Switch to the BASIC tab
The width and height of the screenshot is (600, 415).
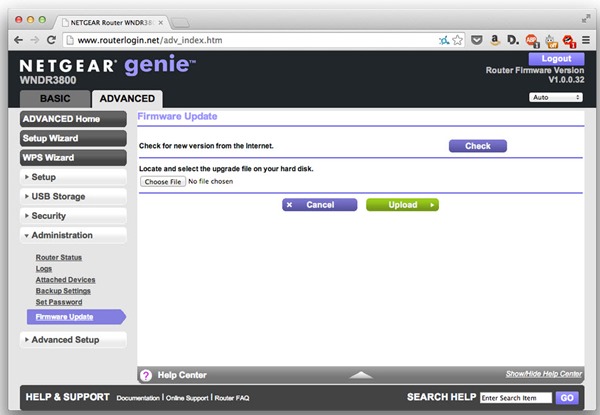[55, 99]
